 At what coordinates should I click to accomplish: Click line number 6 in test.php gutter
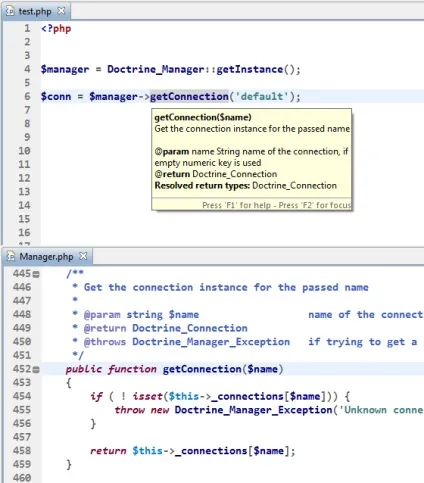click(x=27, y=96)
